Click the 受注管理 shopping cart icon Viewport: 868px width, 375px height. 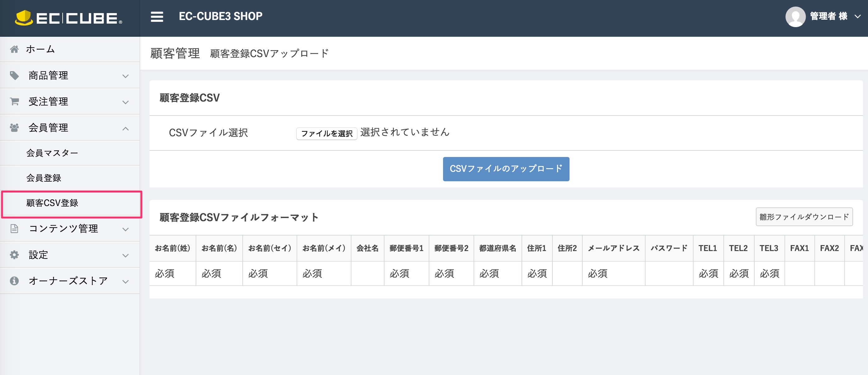click(x=14, y=102)
